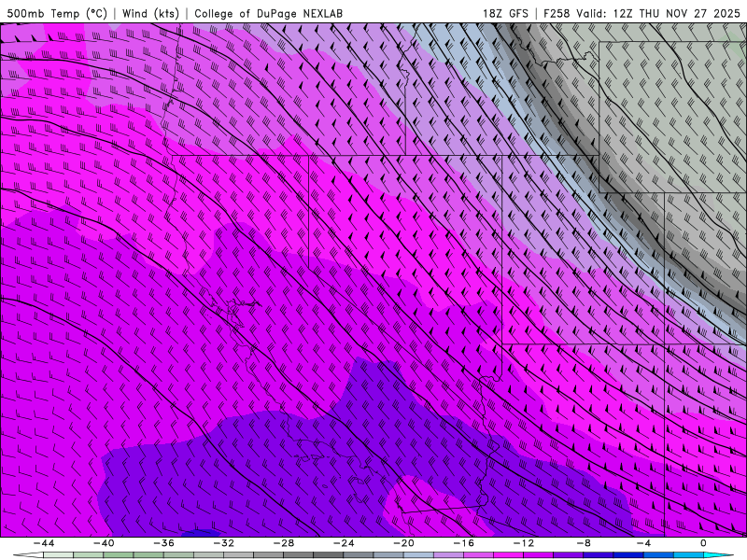Click the -40 colorbar label
Screen dimensions: 747x560
(x=104, y=543)
